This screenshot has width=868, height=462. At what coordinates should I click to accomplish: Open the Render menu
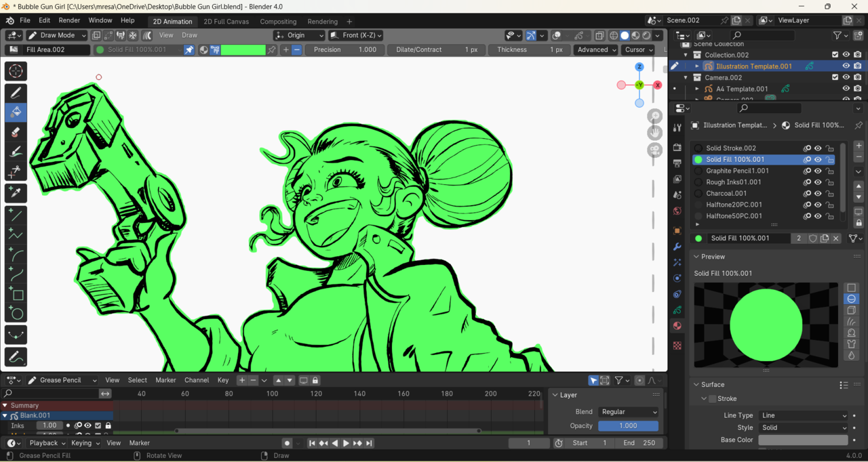pos(69,20)
